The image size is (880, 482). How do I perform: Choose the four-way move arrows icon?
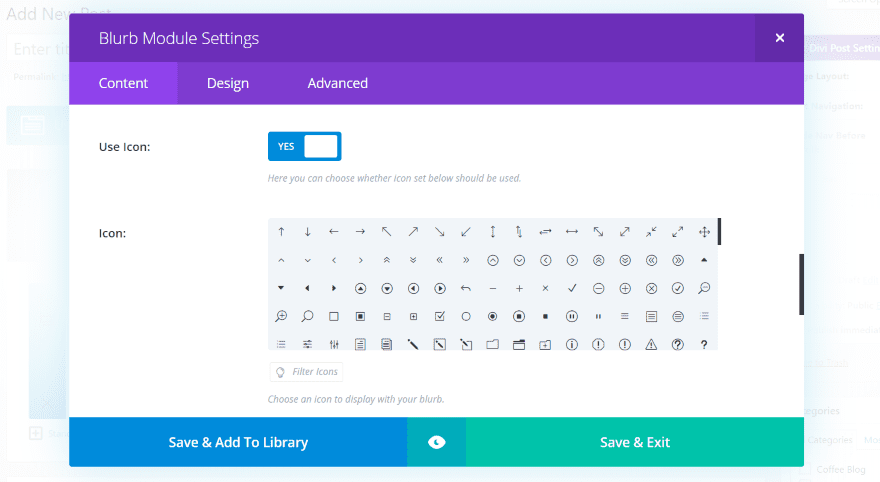(704, 232)
